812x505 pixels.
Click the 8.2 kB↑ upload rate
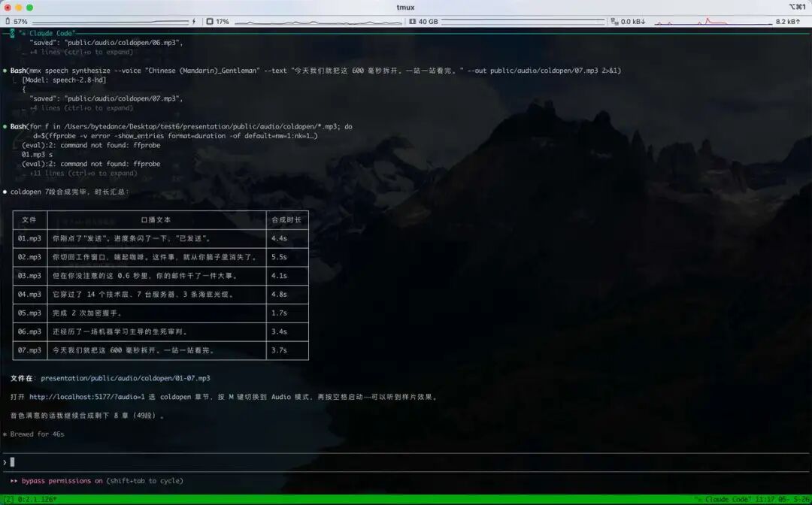click(x=788, y=22)
